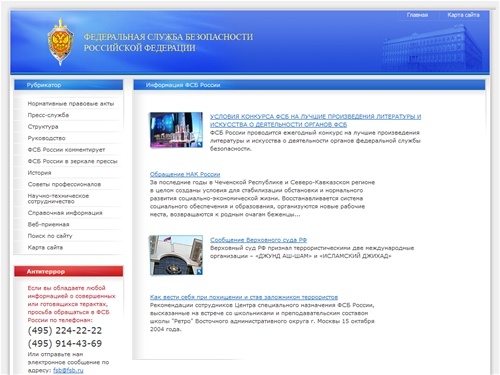Screen dimensions: 500x375
Task: Open Справочная информация sidebar item
Action: point(65,213)
